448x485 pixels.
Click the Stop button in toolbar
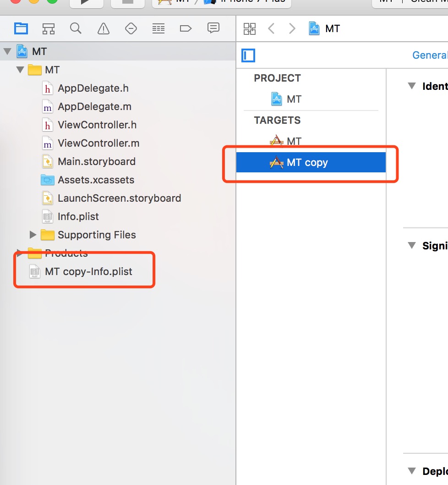(x=128, y=2)
